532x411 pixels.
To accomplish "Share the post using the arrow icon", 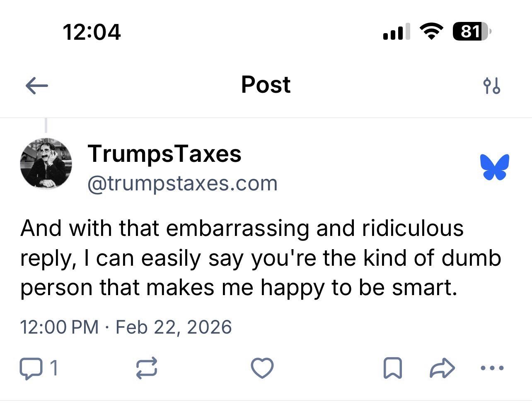I will tap(442, 368).
